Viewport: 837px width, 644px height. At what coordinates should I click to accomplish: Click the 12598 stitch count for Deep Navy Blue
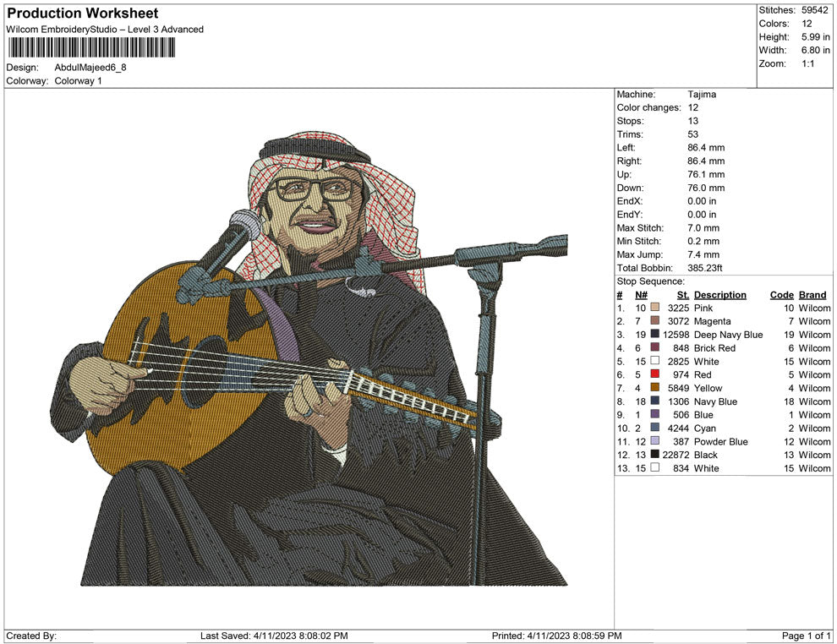pyautogui.click(x=676, y=335)
